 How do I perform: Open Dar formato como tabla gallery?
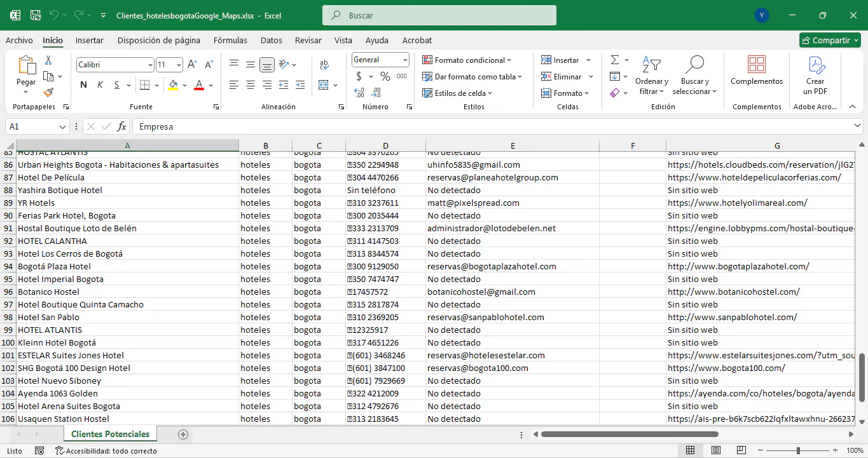click(472, 77)
